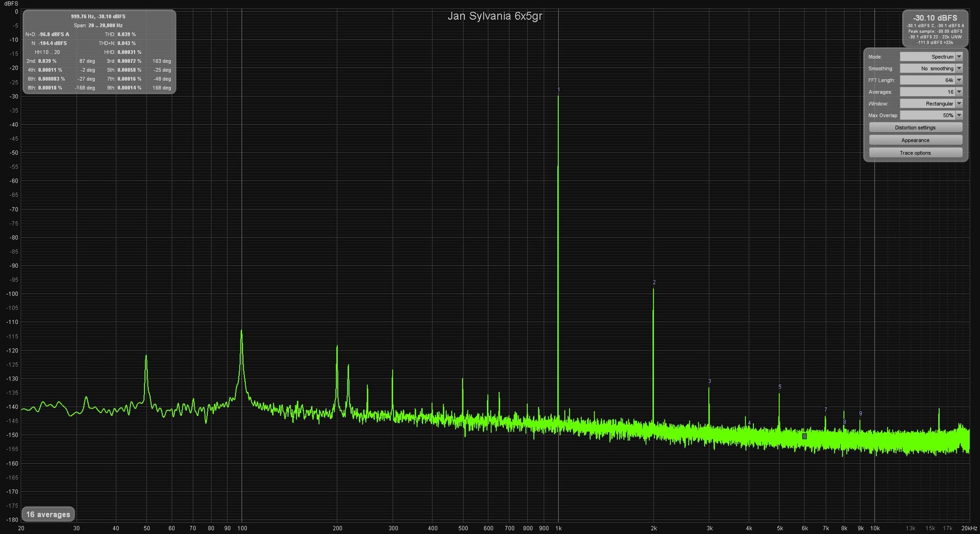Open the FFT Length dropdown arrow

(x=959, y=80)
